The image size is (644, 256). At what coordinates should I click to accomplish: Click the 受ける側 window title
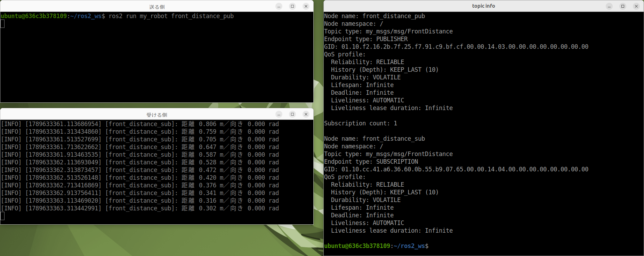pos(157,115)
